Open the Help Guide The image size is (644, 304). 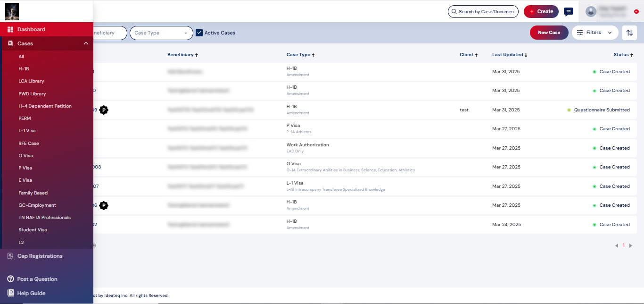31,293
